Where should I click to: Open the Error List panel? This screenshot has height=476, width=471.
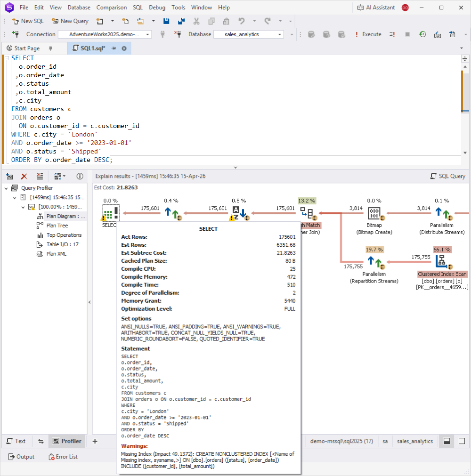(x=63, y=457)
